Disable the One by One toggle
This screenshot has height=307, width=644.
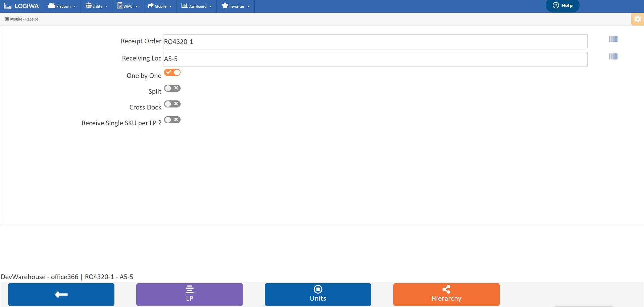pos(172,72)
